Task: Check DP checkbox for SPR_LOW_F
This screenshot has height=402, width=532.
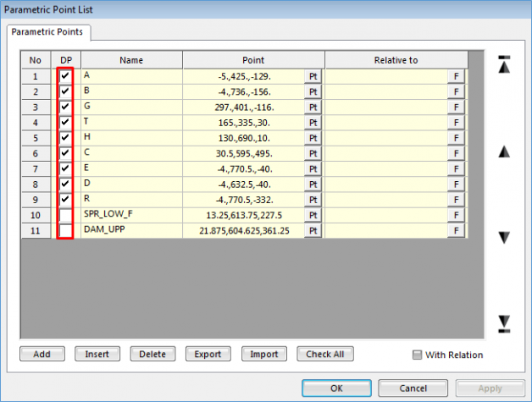Action: [65, 215]
